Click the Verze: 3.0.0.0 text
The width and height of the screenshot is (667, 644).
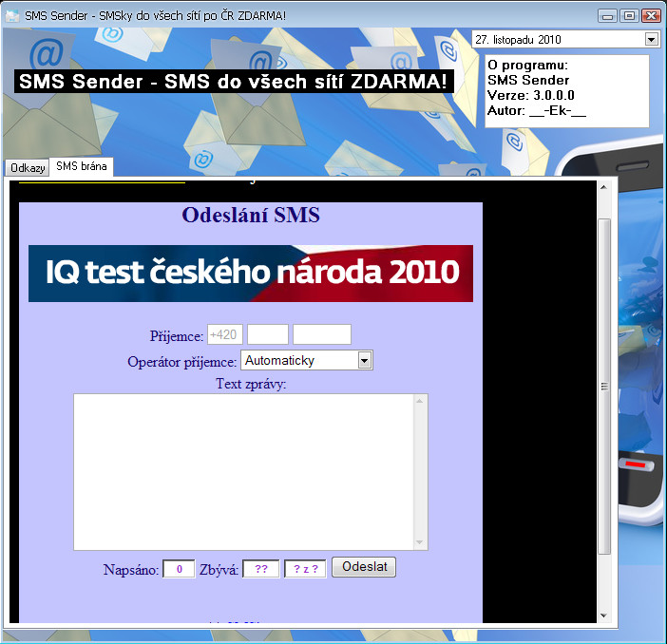point(531,95)
